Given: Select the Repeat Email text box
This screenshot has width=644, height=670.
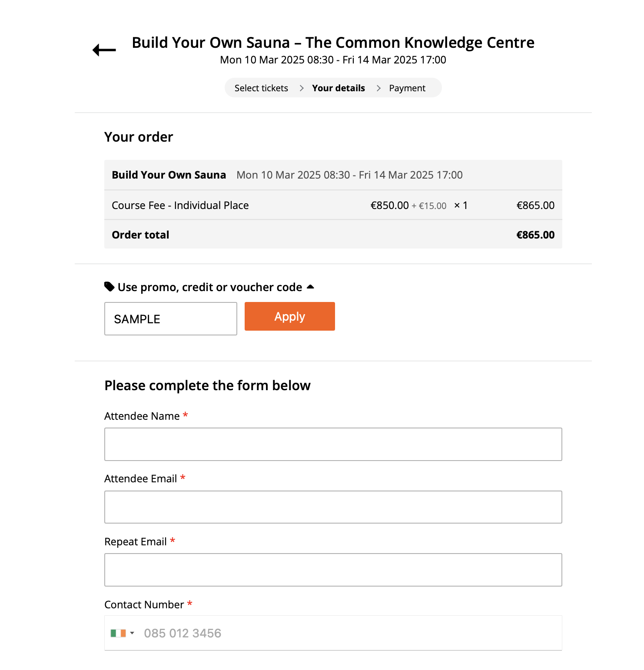Looking at the screenshot, I should pos(333,570).
